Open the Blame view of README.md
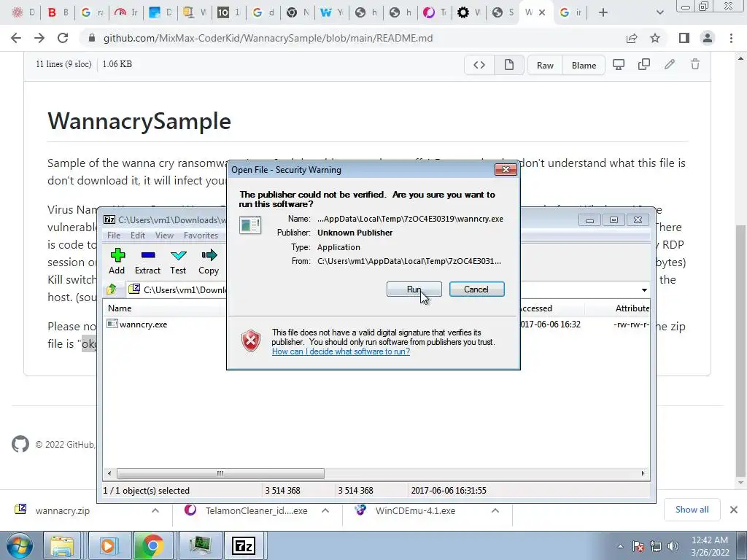747x560 pixels. tap(584, 65)
